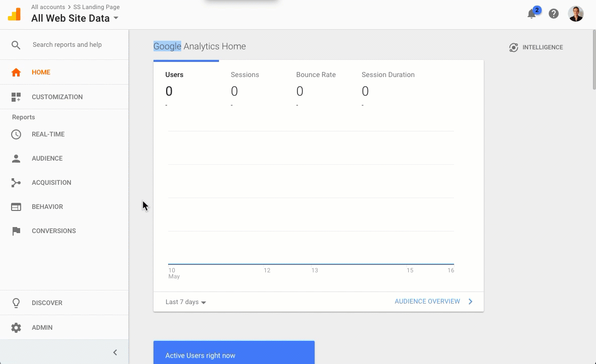Click the Admin gear icon

pyautogui.click(x=16, y=328)
